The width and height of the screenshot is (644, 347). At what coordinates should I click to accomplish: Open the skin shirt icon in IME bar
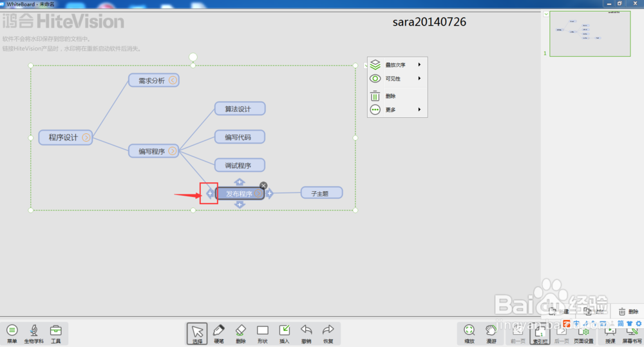pos(630,324)
